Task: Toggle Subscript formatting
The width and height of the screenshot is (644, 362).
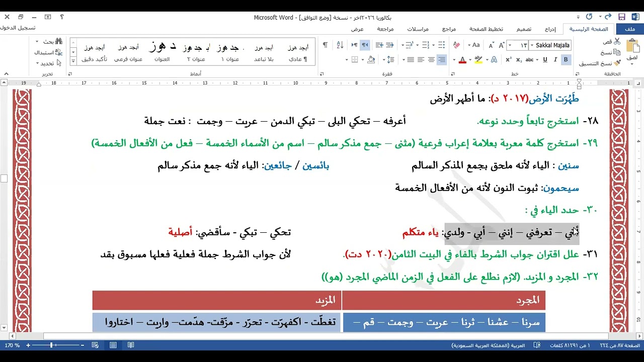Action: (x=519, y=60)
